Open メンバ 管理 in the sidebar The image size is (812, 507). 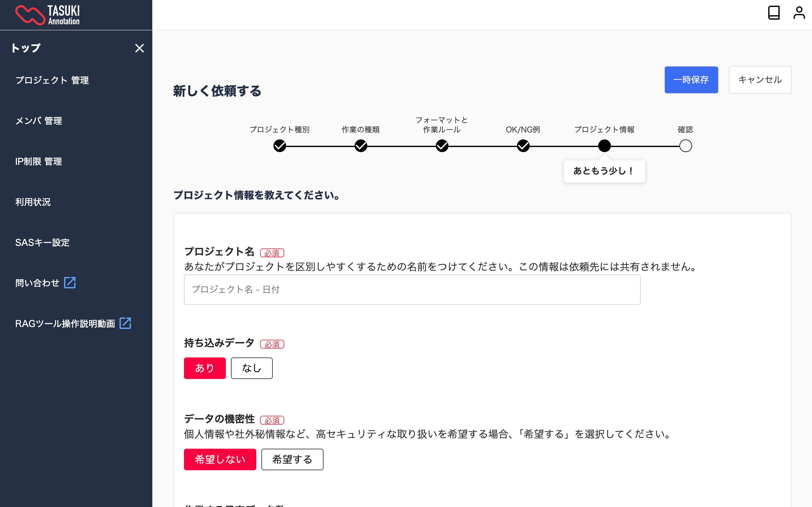pos(39,121)
